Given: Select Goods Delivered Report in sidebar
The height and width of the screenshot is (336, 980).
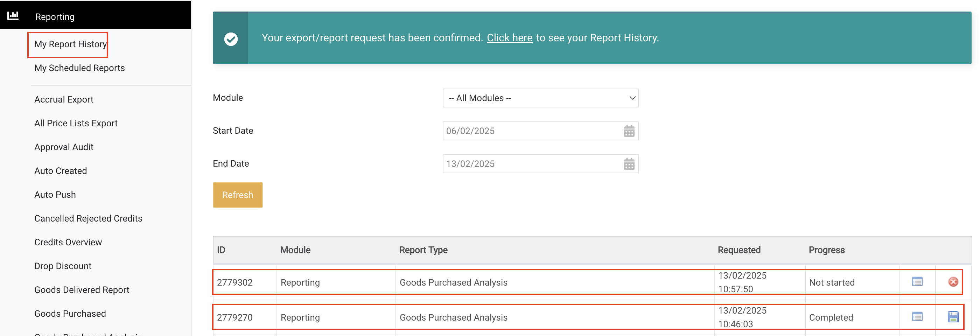Looking at the screenshot, I should tap(82, 290).
